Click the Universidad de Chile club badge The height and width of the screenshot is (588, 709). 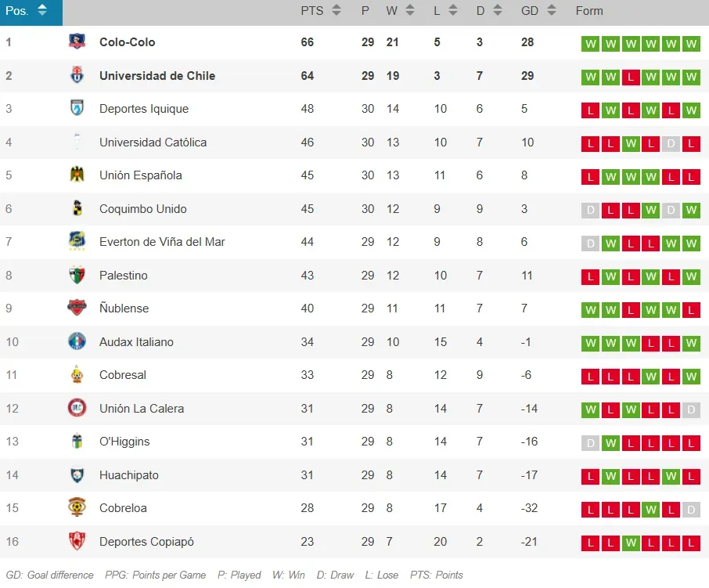tap(76, 77)
